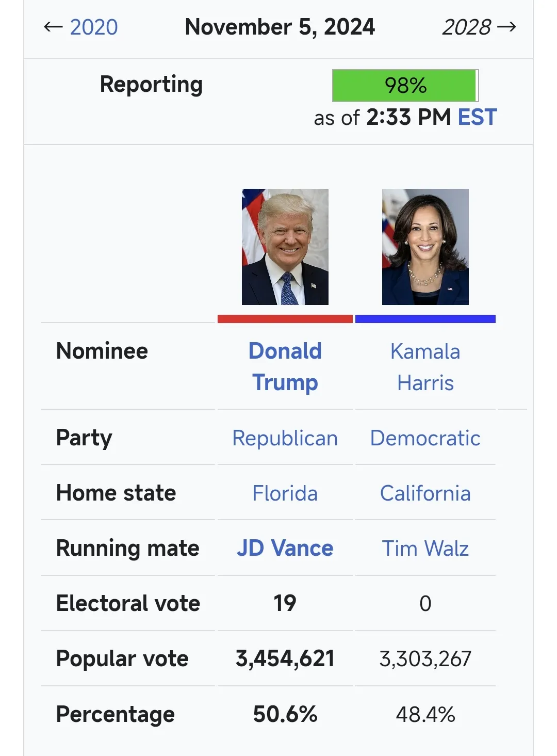Open the California home state link
The width and height of the screenshot is (557, 756).
[425, 493]
